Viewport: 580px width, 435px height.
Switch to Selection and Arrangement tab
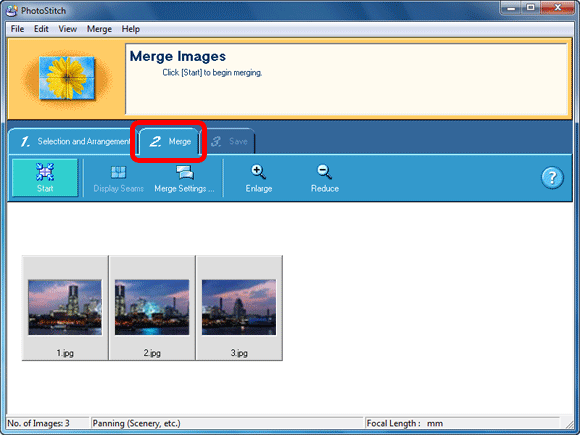click(73, 141)
